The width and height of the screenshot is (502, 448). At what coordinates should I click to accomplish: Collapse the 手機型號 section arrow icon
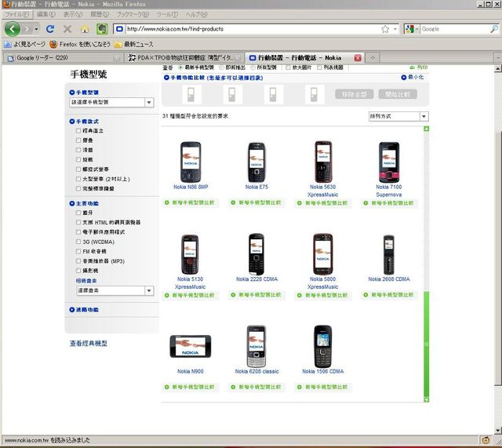pyautogui.click(x=72, y=93)
